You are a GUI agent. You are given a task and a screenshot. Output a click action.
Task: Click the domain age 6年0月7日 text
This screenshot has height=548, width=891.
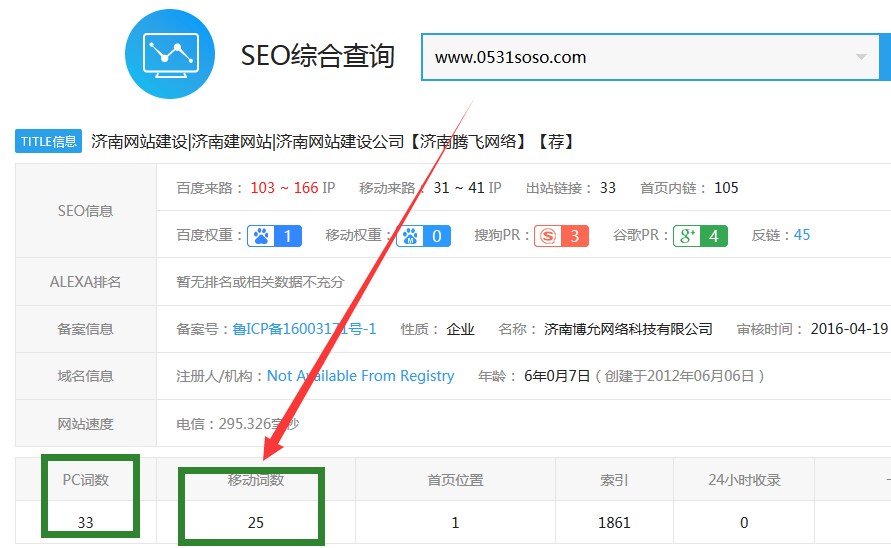click(557, 376)
